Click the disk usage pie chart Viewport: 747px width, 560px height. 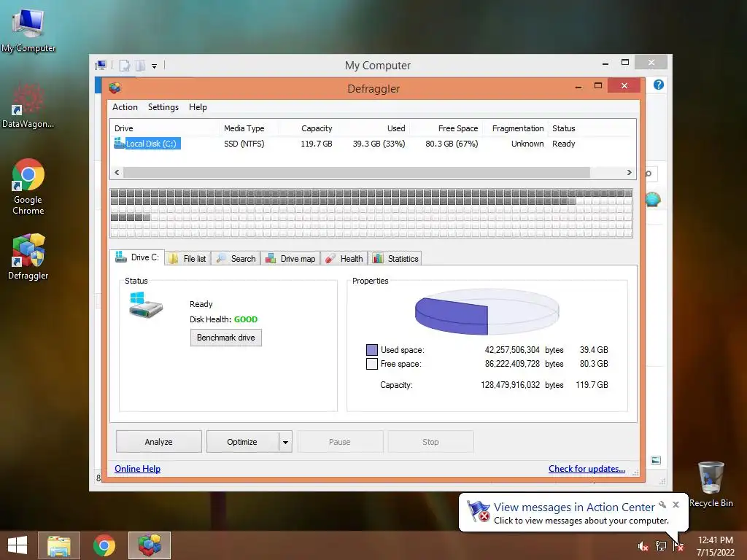487,311
